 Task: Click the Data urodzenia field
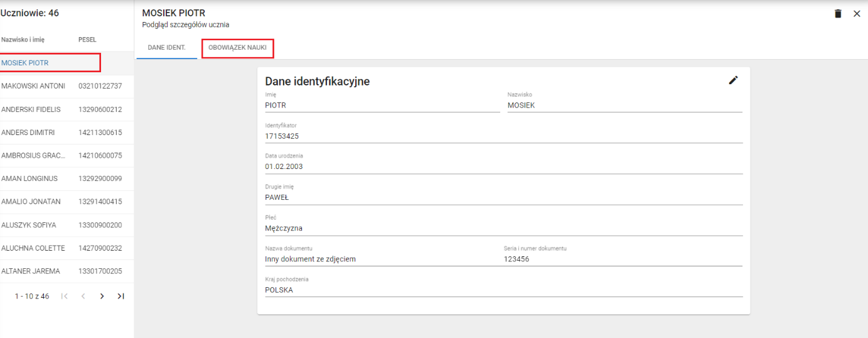[503, 166]
